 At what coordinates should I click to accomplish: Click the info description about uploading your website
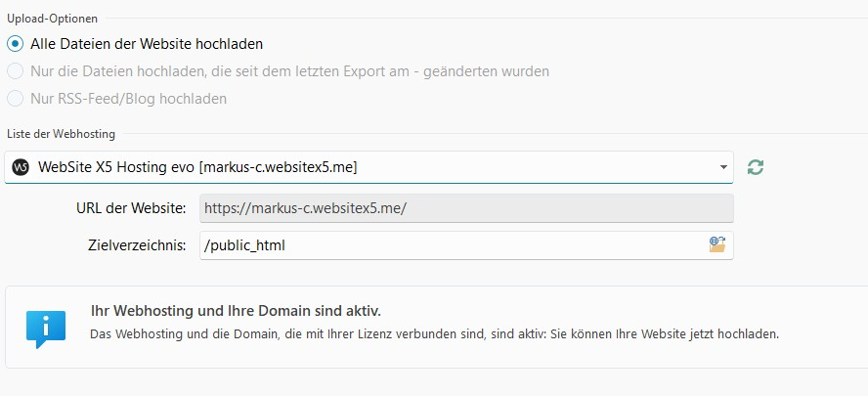click(x=434, y=334)
